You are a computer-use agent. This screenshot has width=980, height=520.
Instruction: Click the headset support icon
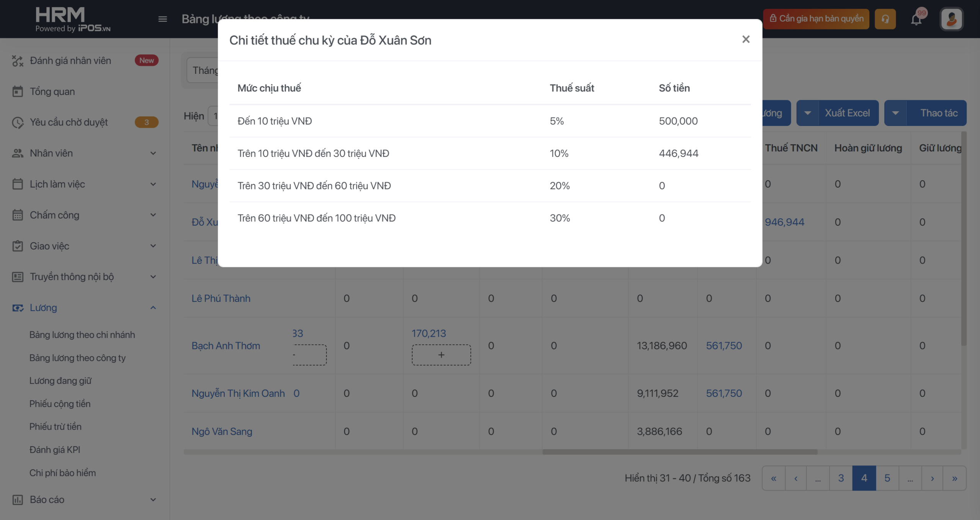point(885,19)
